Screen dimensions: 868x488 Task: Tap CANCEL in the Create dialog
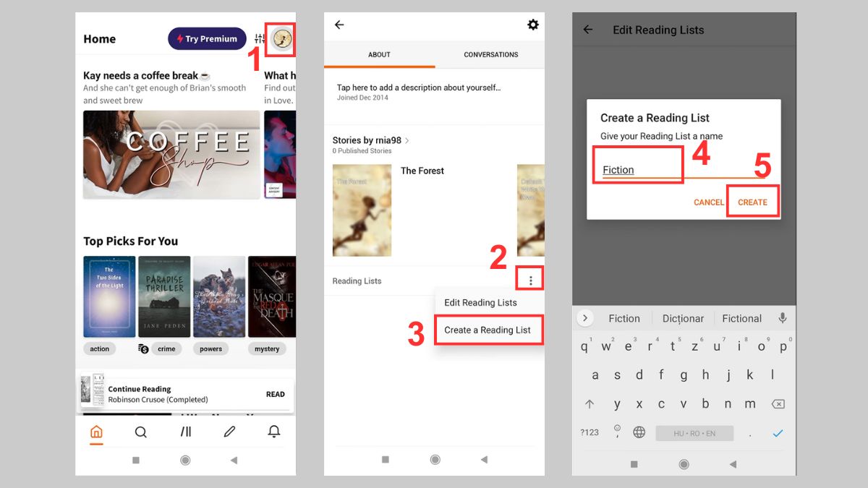coord(709,203)
